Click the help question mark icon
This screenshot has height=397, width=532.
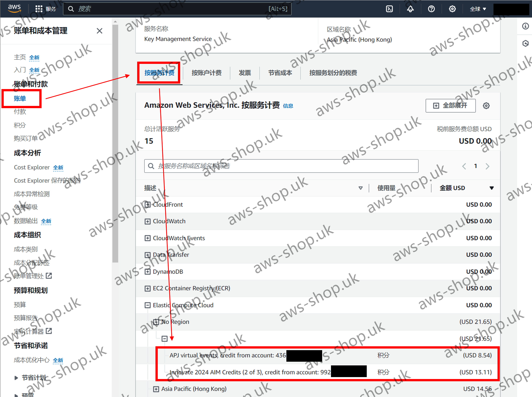[431, 9]
